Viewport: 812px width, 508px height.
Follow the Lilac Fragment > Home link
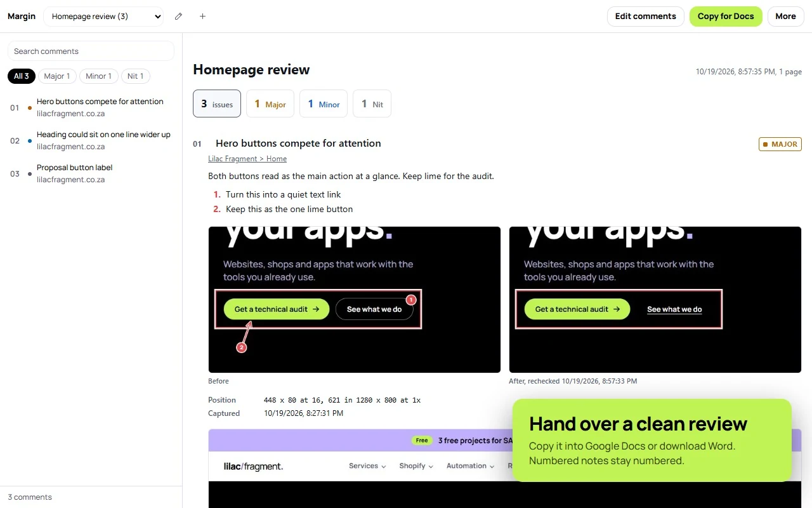[x=247, y=159]
